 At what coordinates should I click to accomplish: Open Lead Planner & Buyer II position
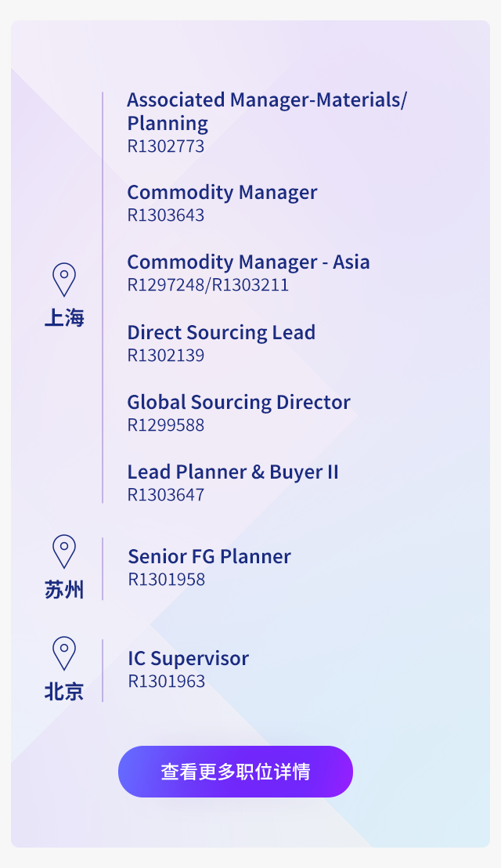point(232,472)
